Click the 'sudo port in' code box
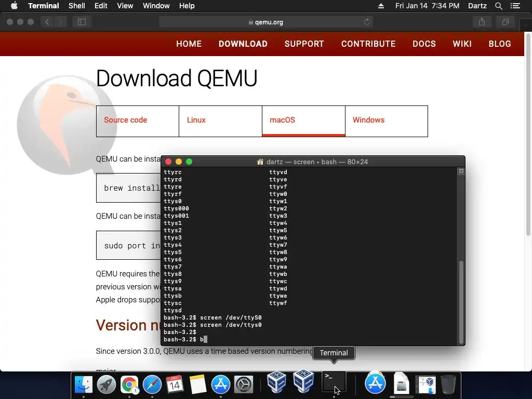Image resolution: width=532 pixels, height=399 pixels. tap(128, 245)
